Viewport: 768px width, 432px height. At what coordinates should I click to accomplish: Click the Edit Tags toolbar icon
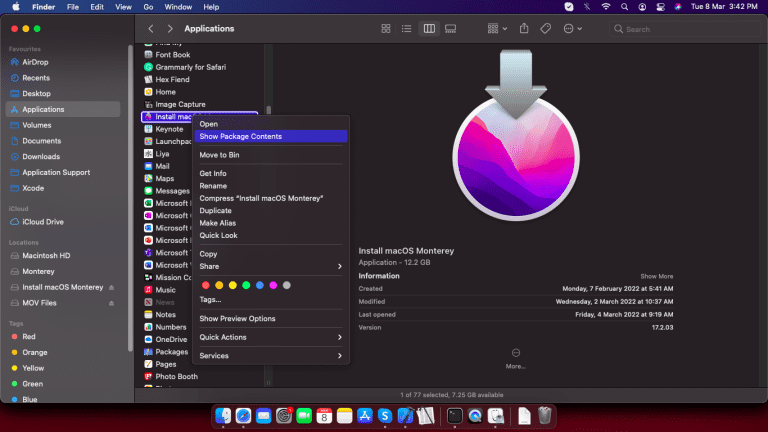[546, 29]
